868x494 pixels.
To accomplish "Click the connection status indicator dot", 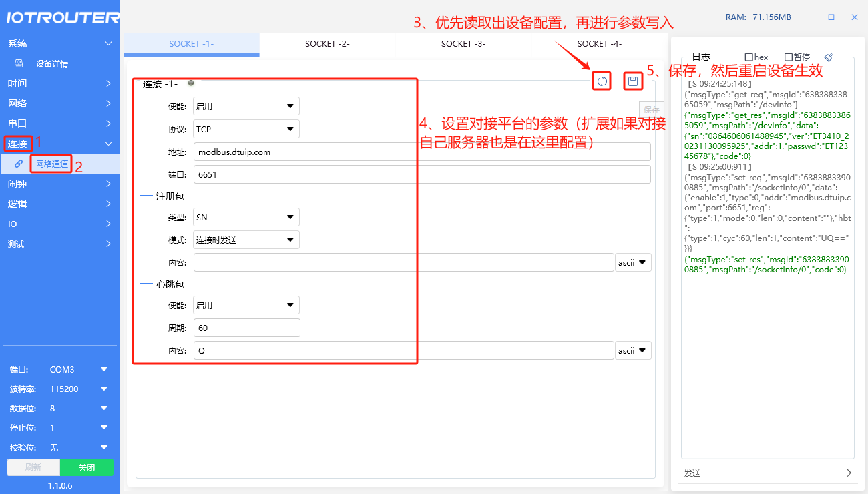I will (x=191, y=83).
